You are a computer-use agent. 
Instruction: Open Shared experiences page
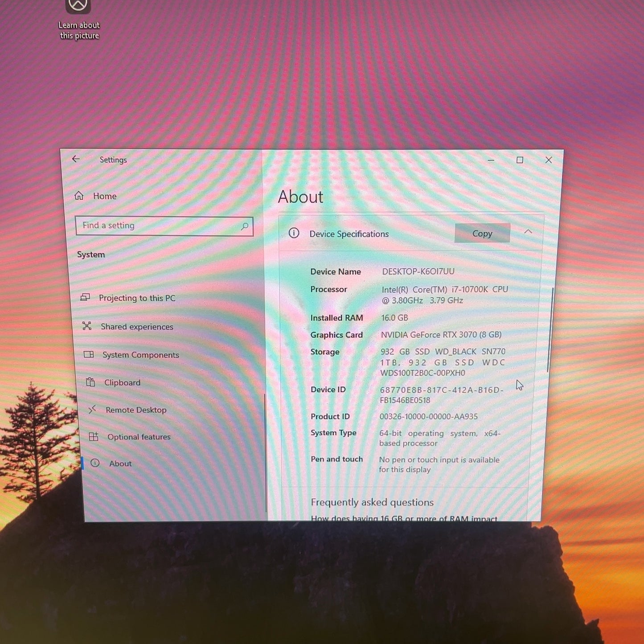pos(137,327)
